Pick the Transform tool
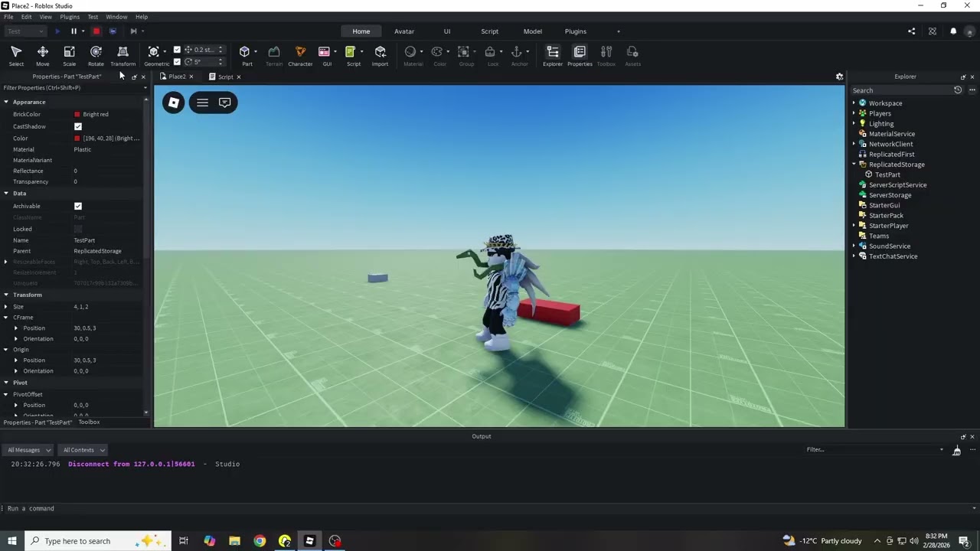Image resolution: width=980 pixels, height=551 pixels. tap(122, 55)
